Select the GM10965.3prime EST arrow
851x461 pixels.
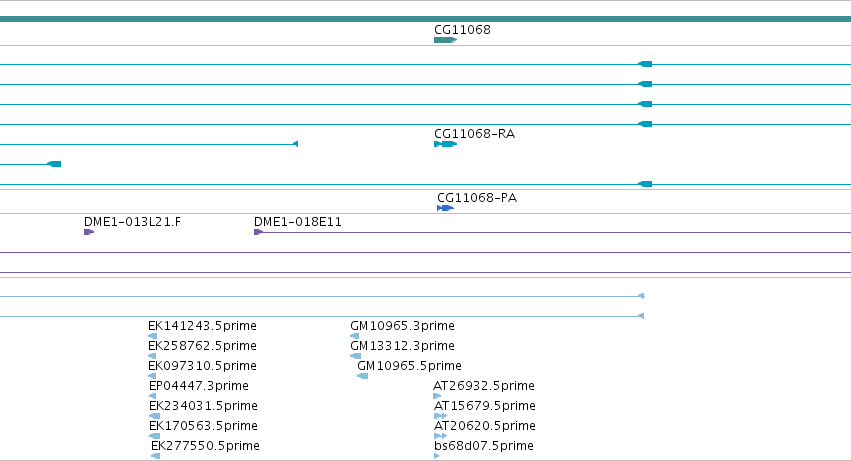354,336
